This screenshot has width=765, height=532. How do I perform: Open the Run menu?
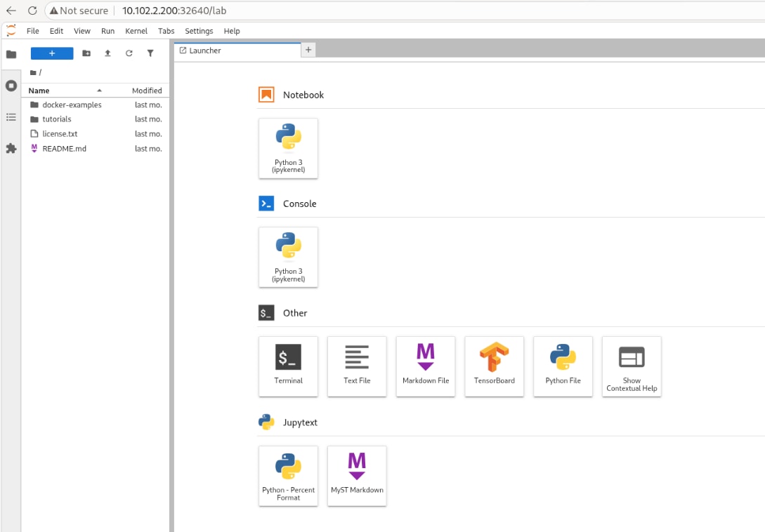point(107,31)
